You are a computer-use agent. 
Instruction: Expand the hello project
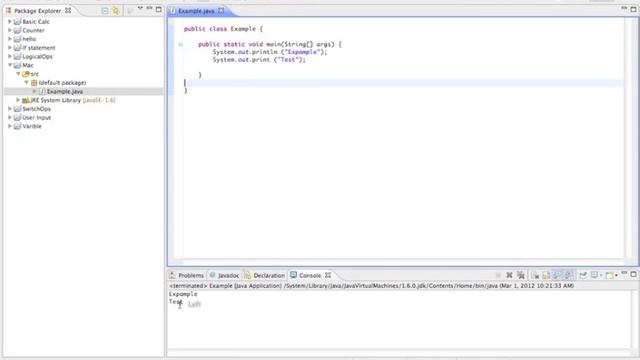tap(10, 39)
